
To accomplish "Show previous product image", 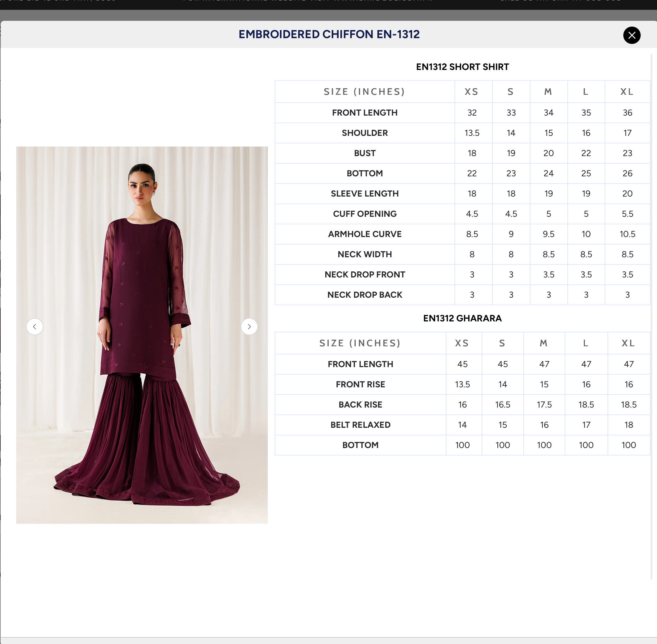I will (34, 326).
